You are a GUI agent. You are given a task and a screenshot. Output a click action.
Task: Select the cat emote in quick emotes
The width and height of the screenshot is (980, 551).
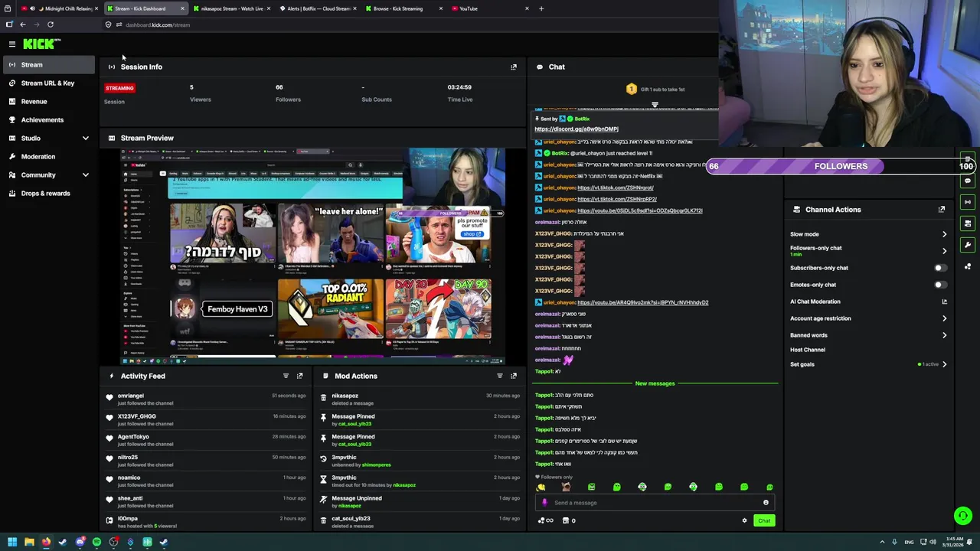coord(566,487)
